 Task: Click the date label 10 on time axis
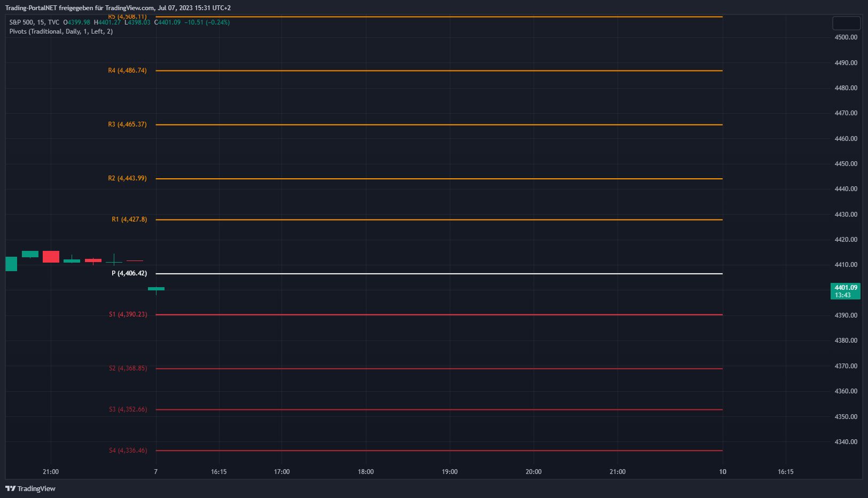(x=722, y=472)
